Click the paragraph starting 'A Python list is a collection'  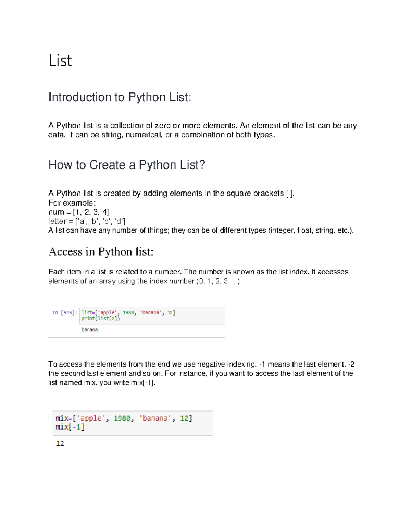click(203, 130)
